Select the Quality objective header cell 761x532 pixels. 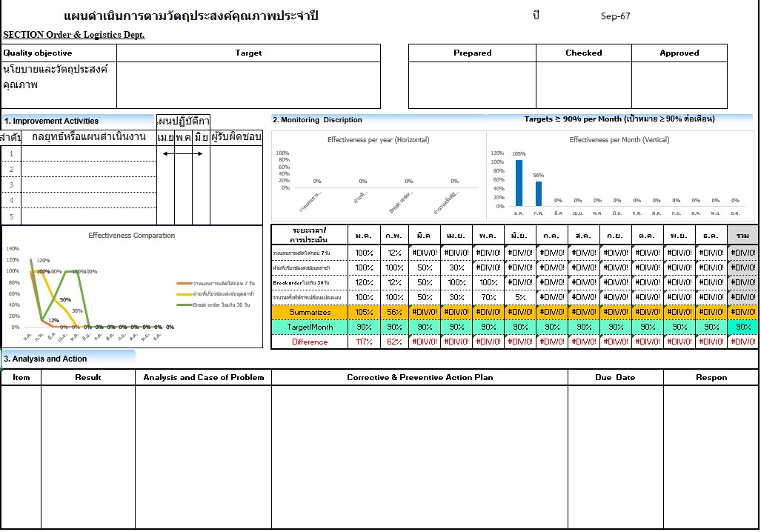[x=59, y=53]
